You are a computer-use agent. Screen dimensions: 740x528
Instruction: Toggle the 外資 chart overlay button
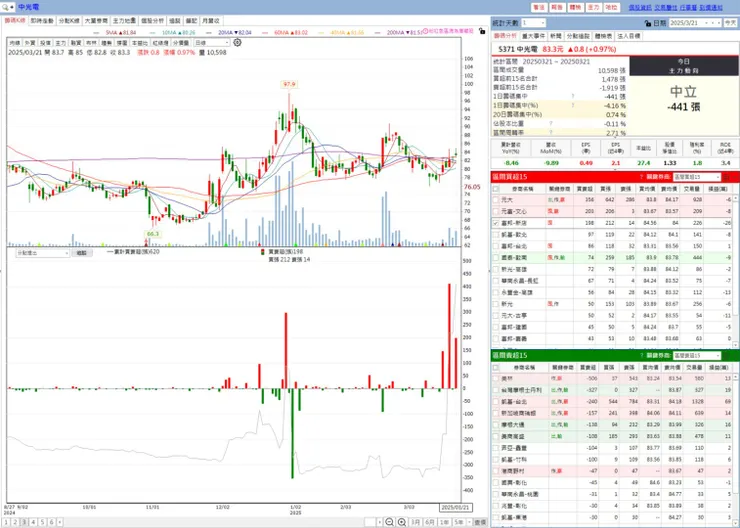point(30,43)
